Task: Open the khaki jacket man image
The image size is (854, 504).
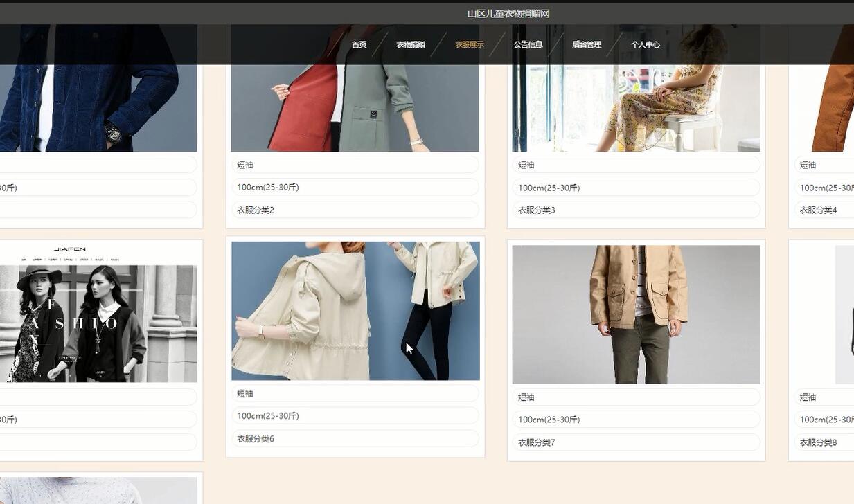Action: coord(636,314)
